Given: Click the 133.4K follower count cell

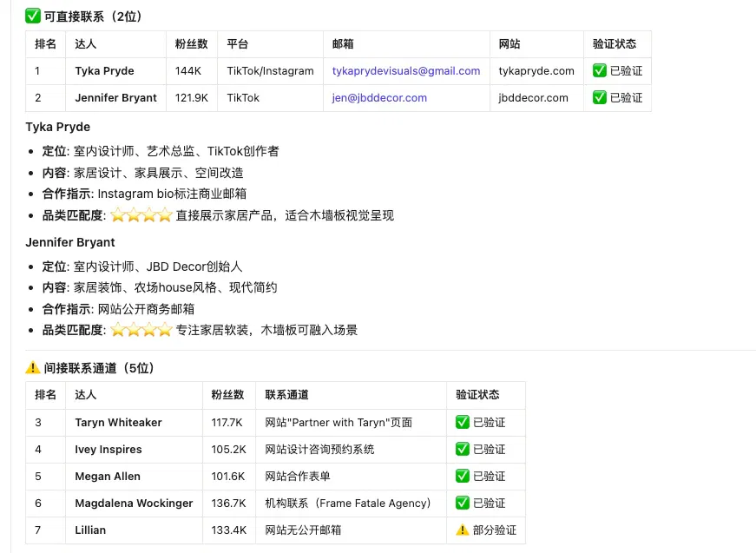Looking at the screenshot, I should (x=229, y=530).
